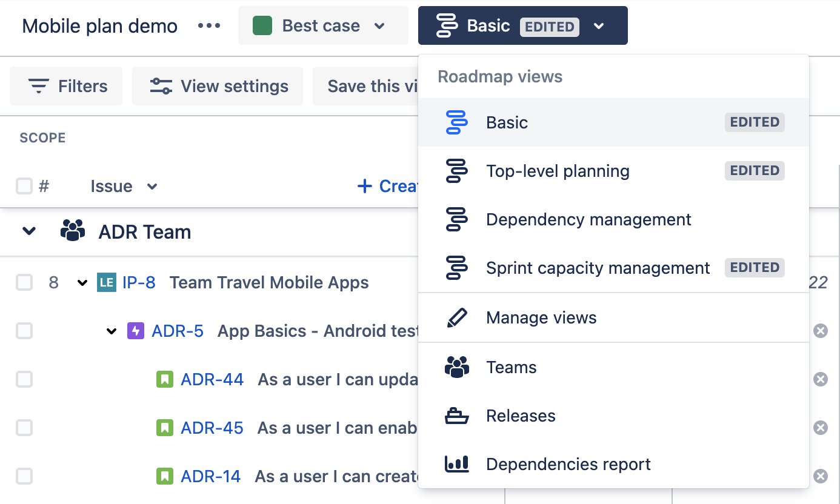Screen dimensions: 840x504
Task: Check the select-all checkbox in header
Action: point(24,186)
